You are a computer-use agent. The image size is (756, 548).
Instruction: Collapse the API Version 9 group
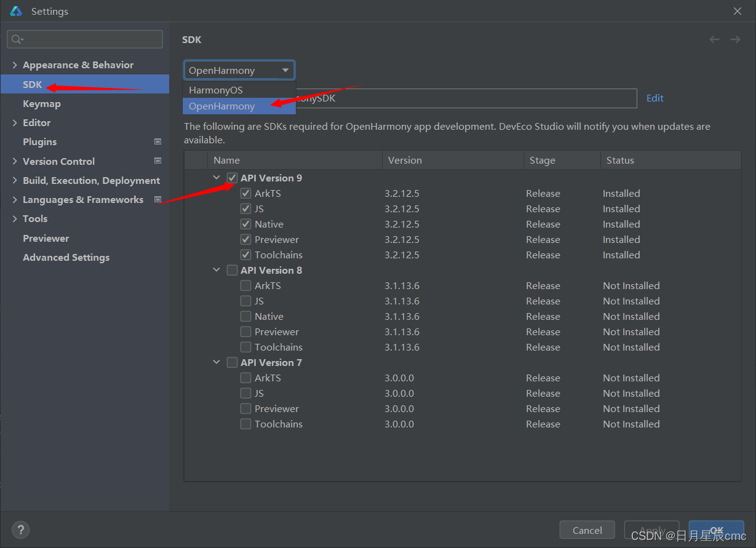pyautogui.click(x=217, y=178)
